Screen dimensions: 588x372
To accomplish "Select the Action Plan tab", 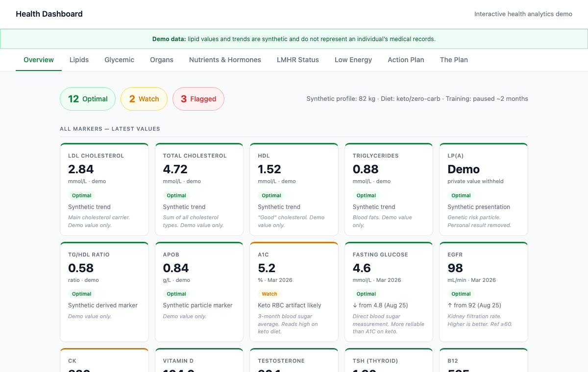I will pos(406,60).
